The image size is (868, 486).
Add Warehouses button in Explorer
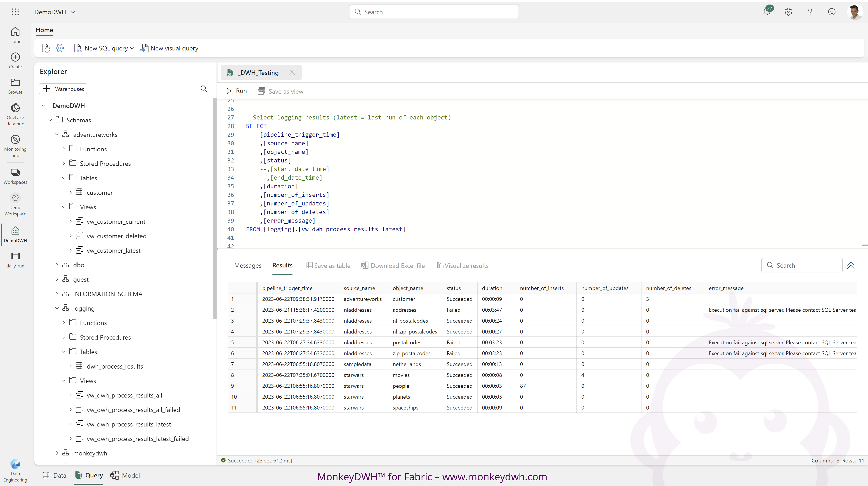(63, 89)
